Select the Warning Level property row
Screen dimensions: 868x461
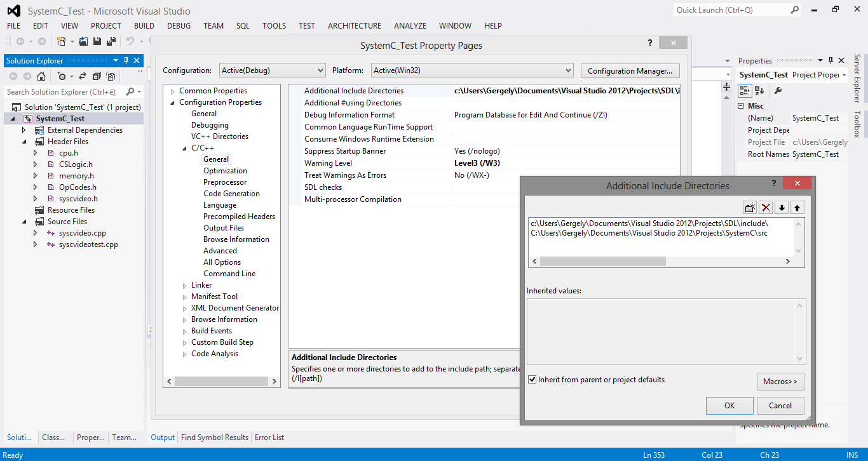(484, 163)
